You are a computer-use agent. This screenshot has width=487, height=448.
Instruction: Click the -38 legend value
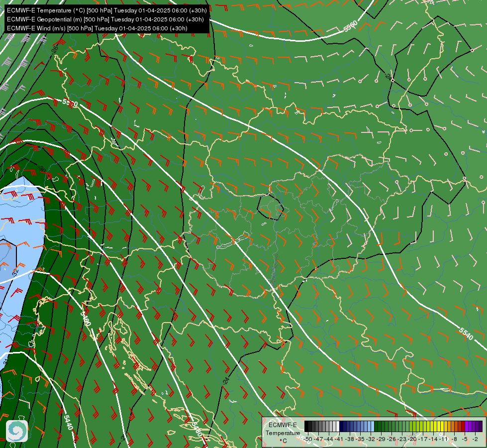tap(350, 439)
